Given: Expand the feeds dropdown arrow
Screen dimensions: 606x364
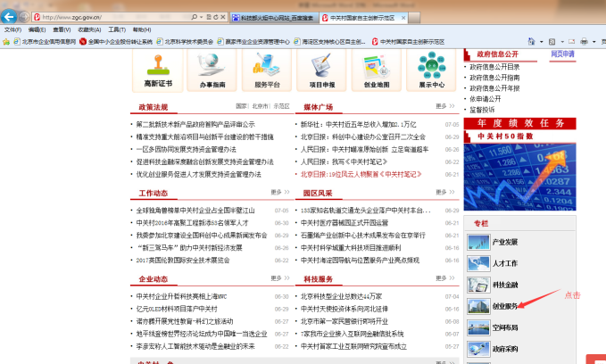Looking at the screenshot, I should (x=562, y=42).
